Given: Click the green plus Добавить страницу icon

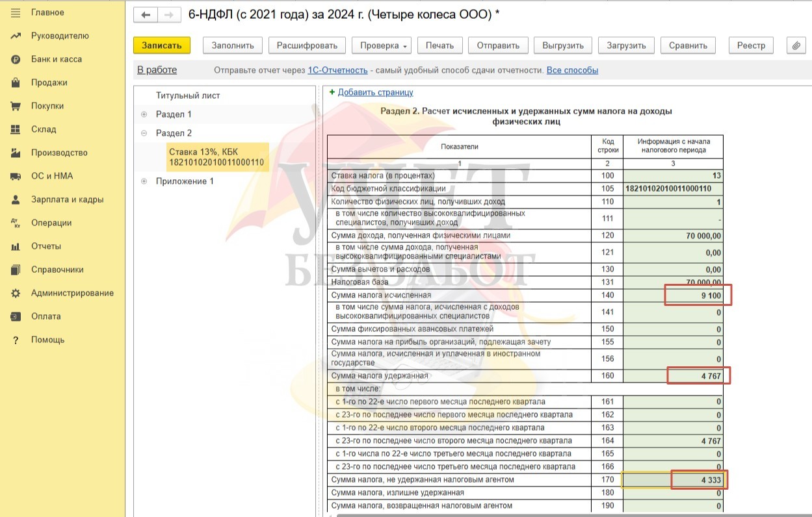Looking at the screenshot, I should pos(332,92).
